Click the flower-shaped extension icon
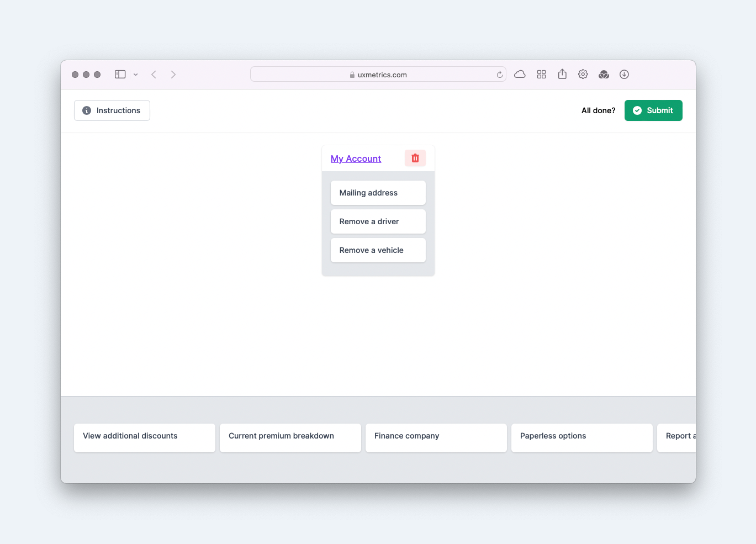Viewport: 756px width, 544px height. pyautogui.click(x=604, y=74)
